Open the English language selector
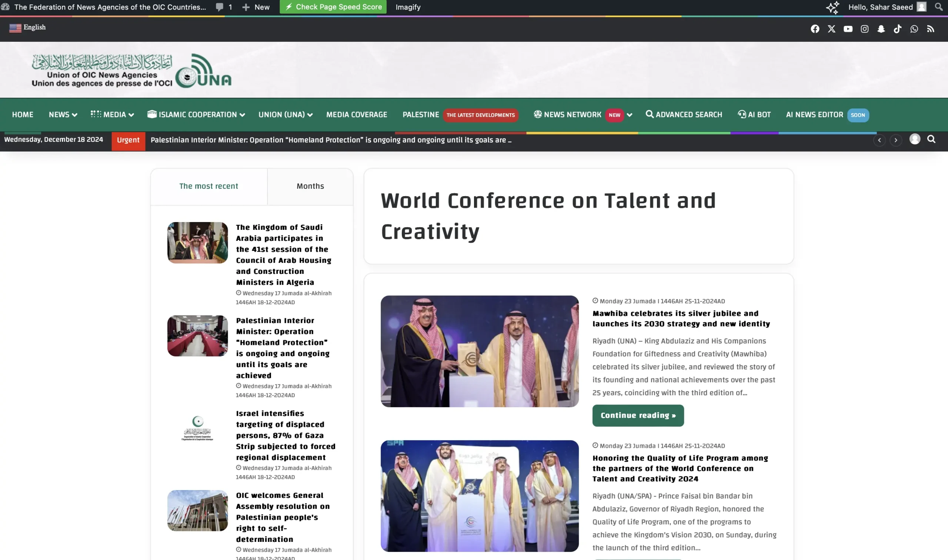Screen dimensions: 948x560 pos(27,27)
